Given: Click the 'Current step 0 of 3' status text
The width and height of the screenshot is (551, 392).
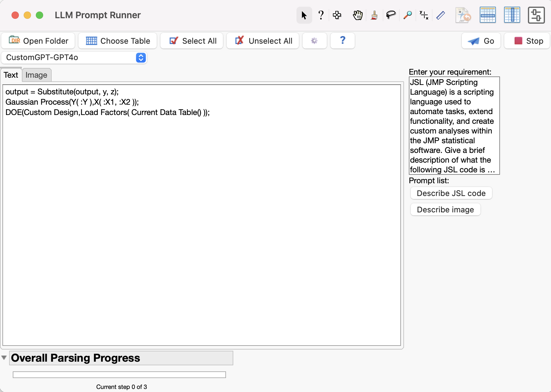Looking at the screenshot, I should tap(121, 387).
